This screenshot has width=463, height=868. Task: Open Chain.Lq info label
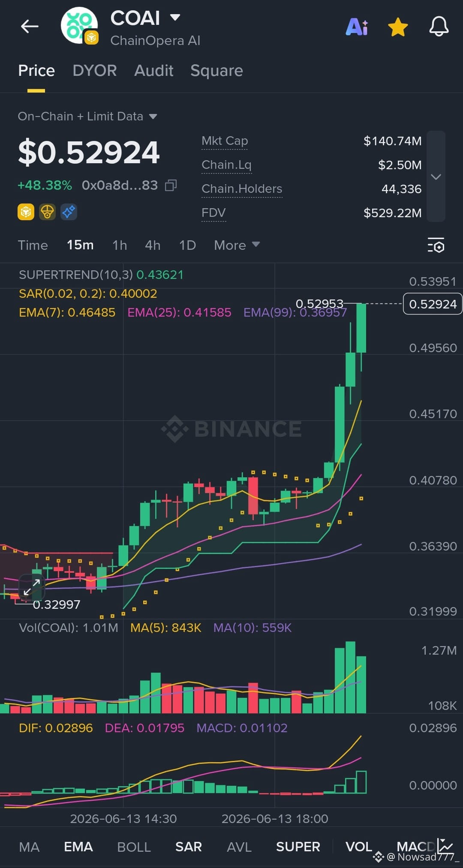pyautogui.click(x=226, y=165)
